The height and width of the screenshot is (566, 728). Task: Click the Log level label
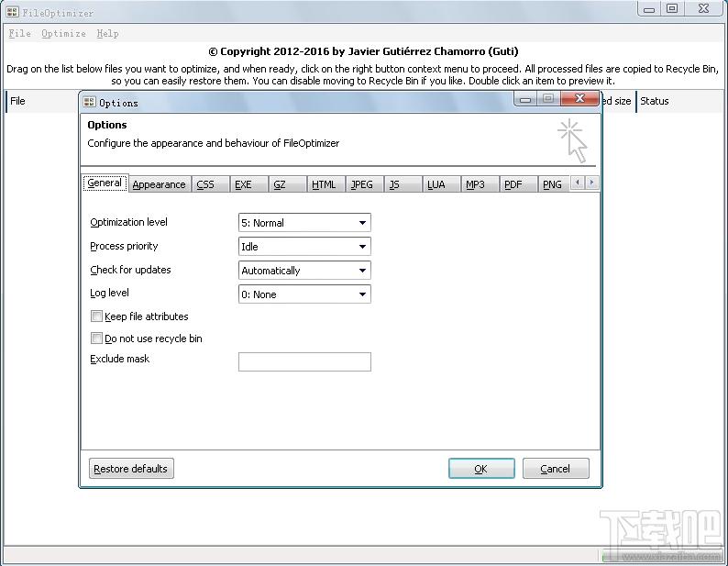[x=110, y=293]
